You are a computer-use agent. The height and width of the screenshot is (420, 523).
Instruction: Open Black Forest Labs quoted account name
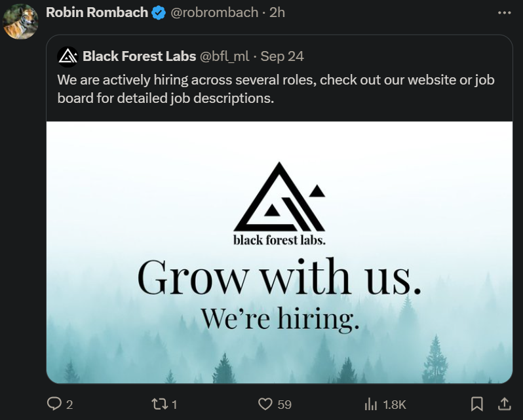tap(139, 56)
